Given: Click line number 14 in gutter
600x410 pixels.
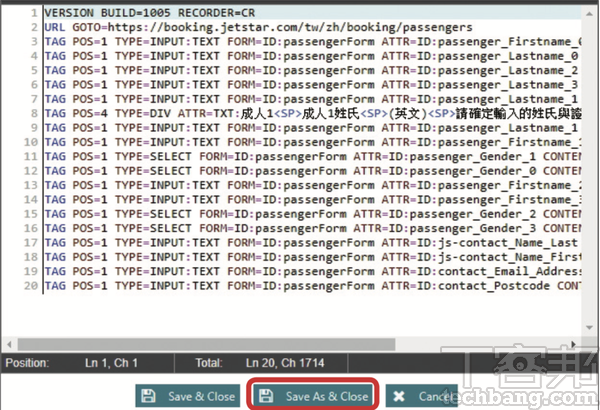Looking at the screenshot, I should tap(31, 199).
